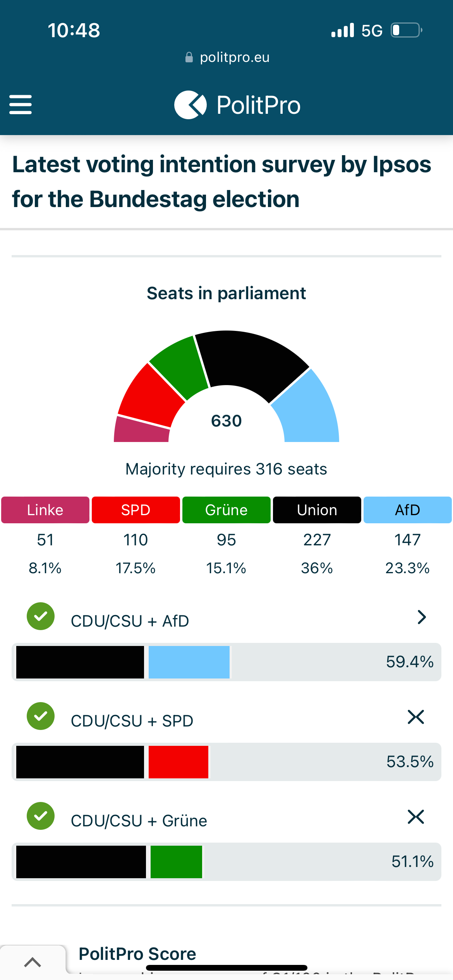Viewport: 453px width, 980px height.
Task: Open the hamburger navigation menu
Action: click(x=21, y=105)
